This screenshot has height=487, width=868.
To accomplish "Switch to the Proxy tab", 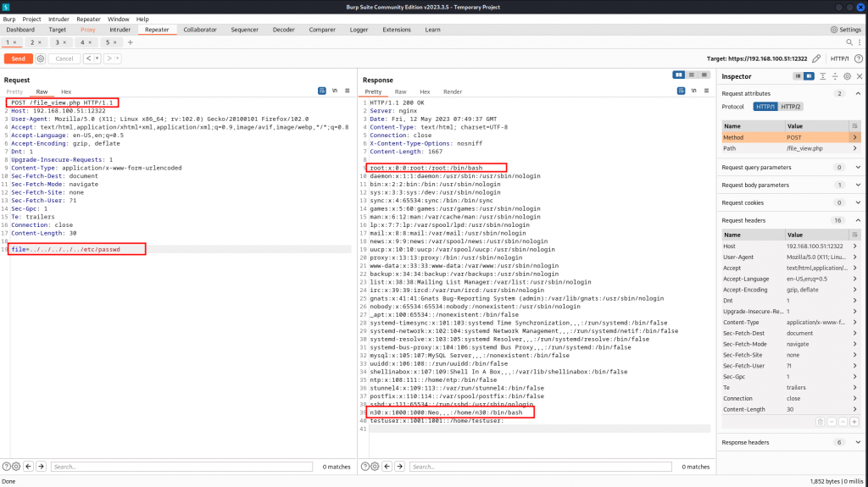I will pyautogui.click(x=87, y=30).
